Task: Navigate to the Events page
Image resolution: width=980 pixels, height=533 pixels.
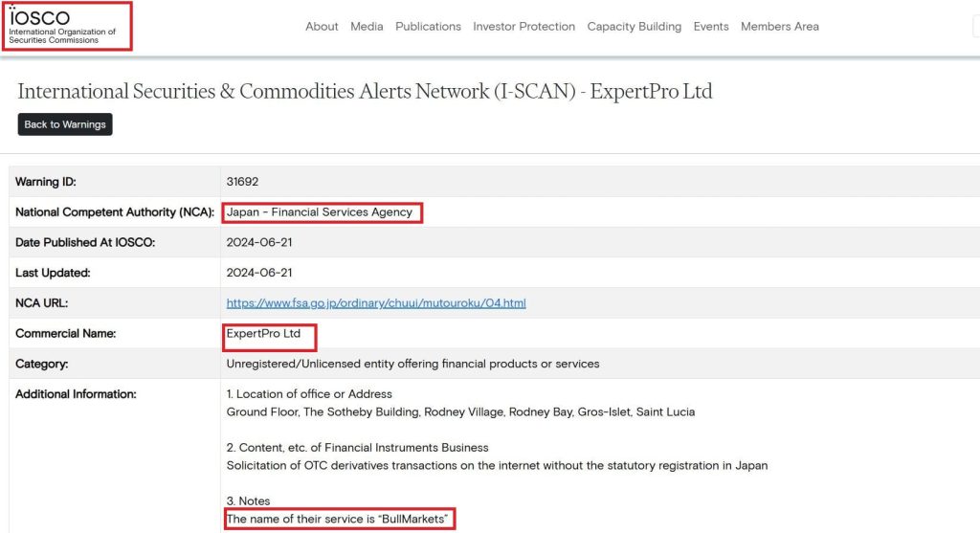Action: (710, 27)
